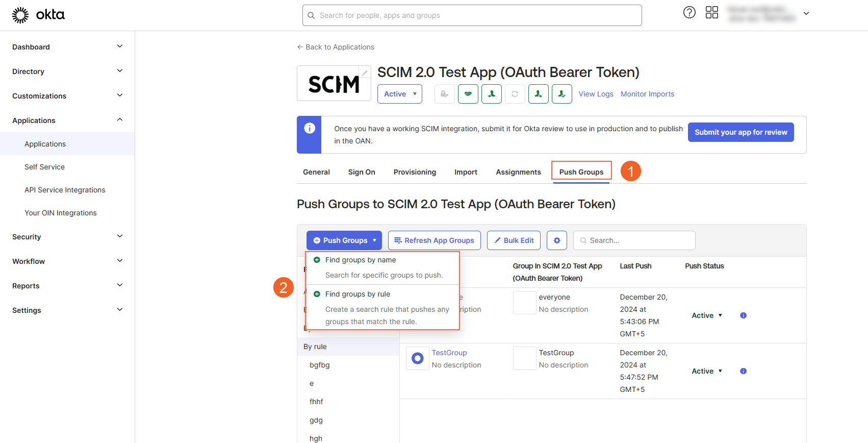Screen dimensions: 868x443
Task: Open the Active app status dropdown
Action: [x=399, y=94]
